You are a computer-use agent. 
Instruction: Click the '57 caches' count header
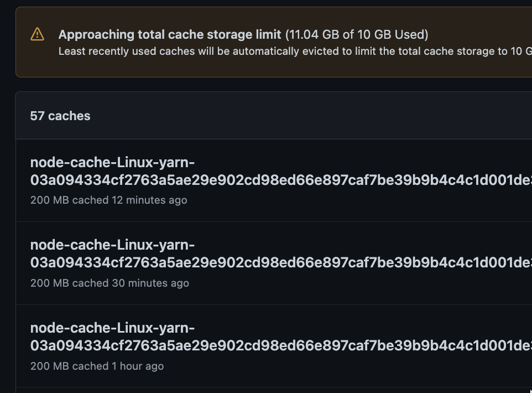[x=60, y=116]
